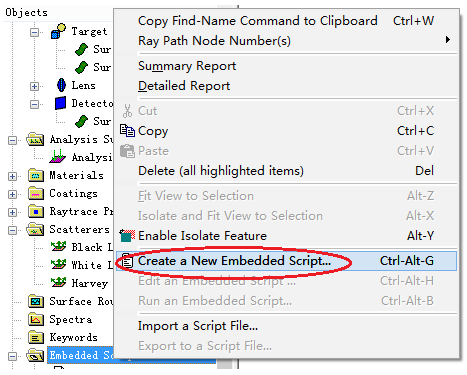
Task: Expand the Materials folder
Action: tap(12, 176)
